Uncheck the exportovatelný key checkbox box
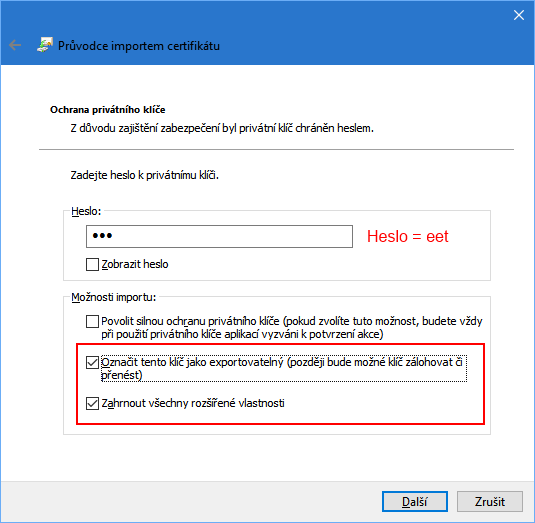Screen dimensions: 535x523 click(92, 362)
